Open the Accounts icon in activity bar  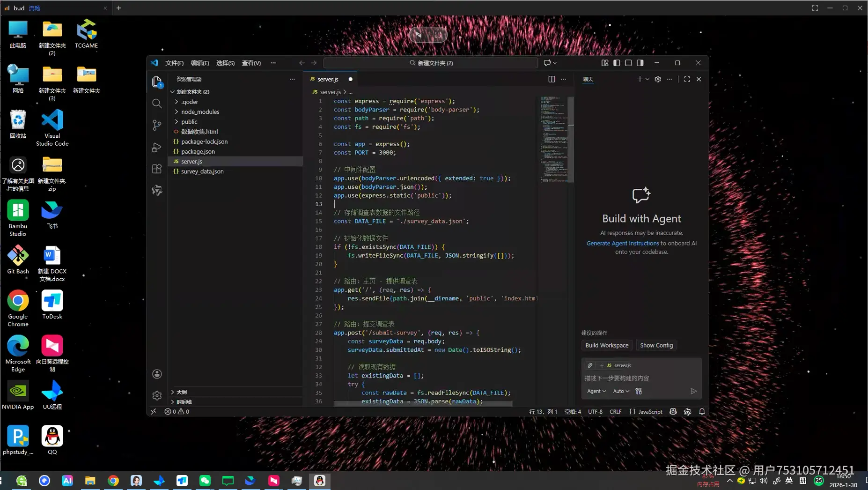(x=157, y=374)
